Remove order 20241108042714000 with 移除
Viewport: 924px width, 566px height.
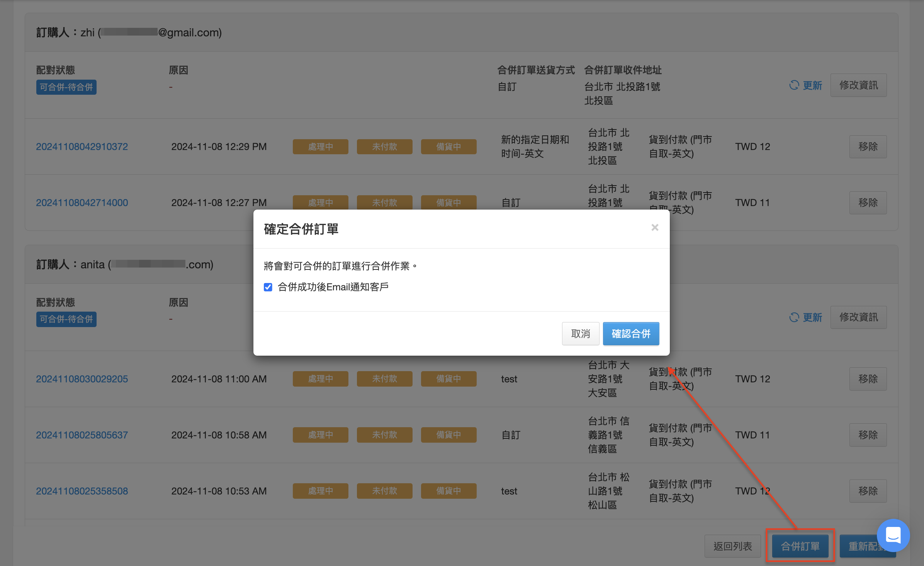coord(868,203)
